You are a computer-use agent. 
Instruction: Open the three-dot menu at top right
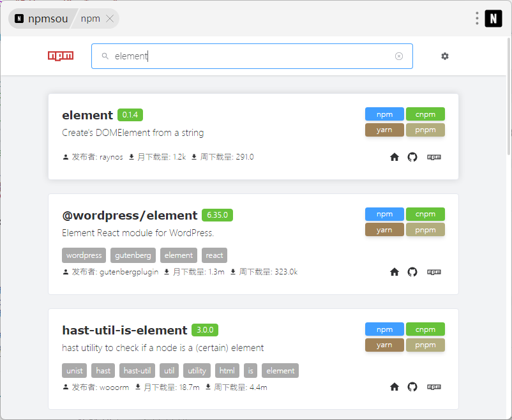coord(477,19)
